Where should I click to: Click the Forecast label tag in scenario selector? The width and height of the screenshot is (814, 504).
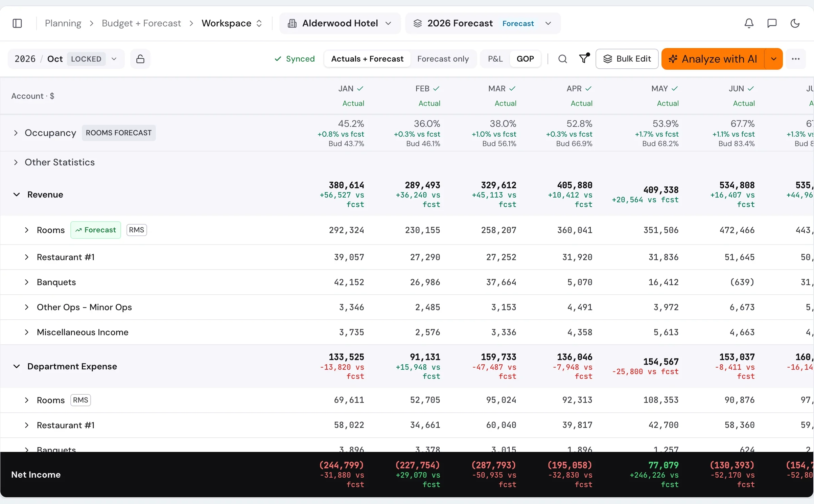pyautogui.click(x=518, y=23)
